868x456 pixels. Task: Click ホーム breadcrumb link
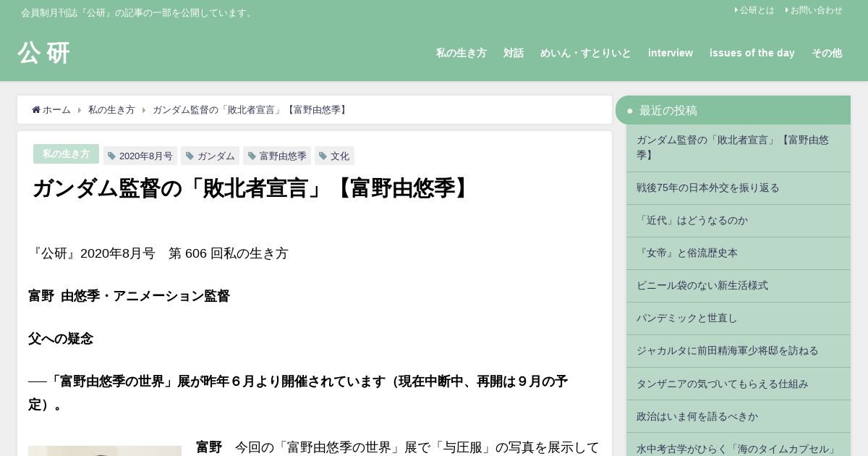point(56,110)
